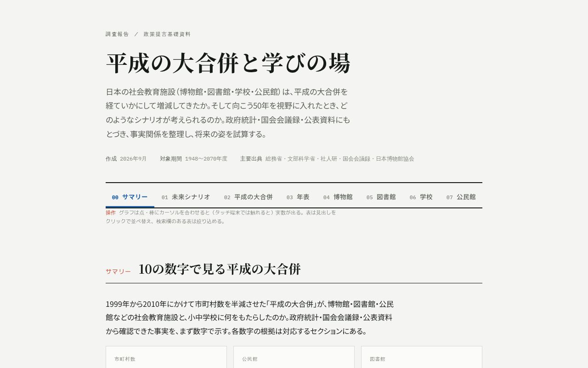Click the heading 10の数字で見る平成の大合併
The width and height of the screenshot is (588, 368).
pyautogui.click(x=220, y=269)
